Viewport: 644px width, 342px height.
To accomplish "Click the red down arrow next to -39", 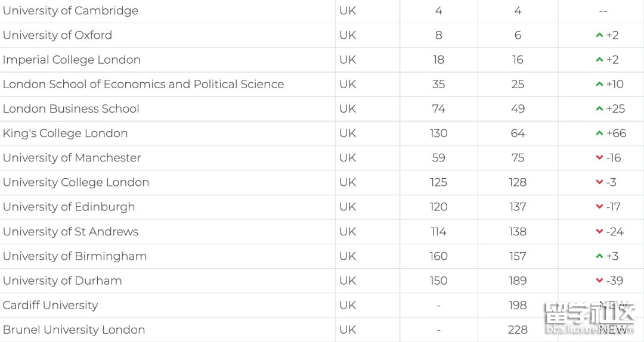I will (599, 281).
